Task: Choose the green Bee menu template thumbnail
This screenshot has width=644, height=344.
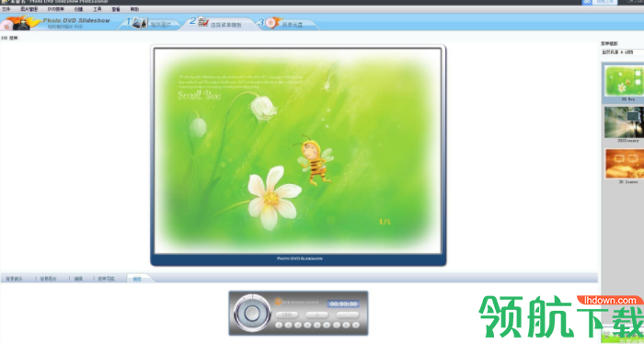Action: tap(625, 80)
